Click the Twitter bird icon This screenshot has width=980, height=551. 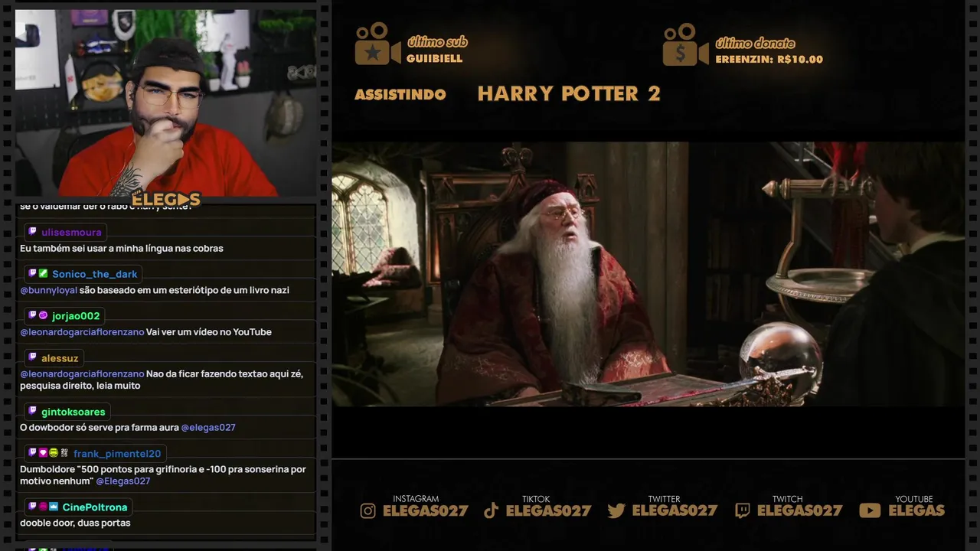[616, 510]
